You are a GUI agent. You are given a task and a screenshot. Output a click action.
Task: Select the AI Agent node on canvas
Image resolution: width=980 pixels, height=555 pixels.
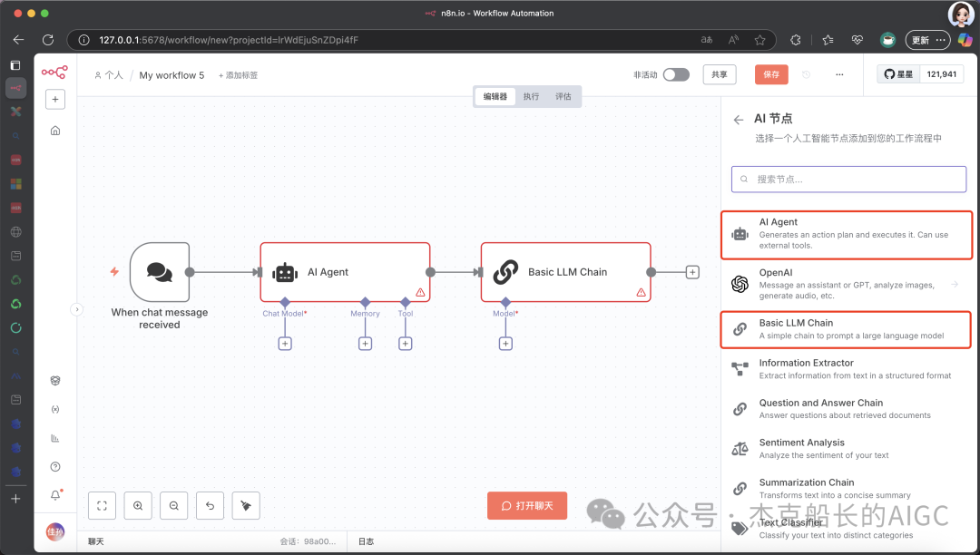point(345,272)
